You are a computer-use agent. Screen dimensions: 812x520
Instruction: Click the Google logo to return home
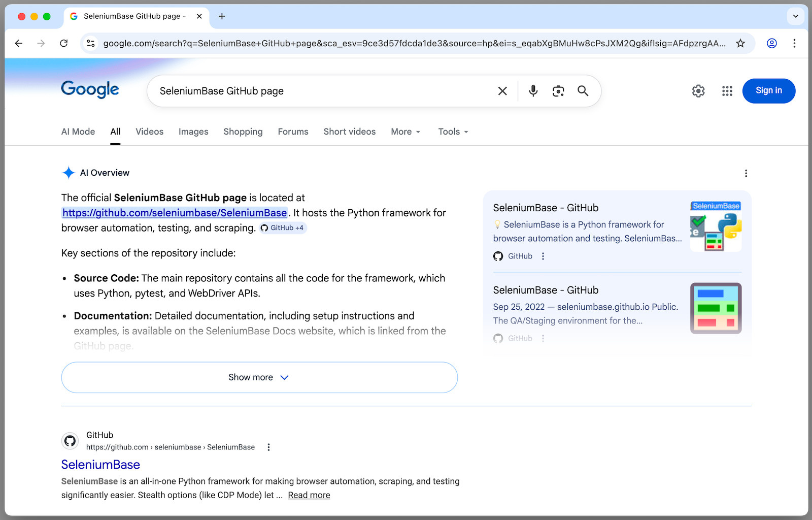90,90
